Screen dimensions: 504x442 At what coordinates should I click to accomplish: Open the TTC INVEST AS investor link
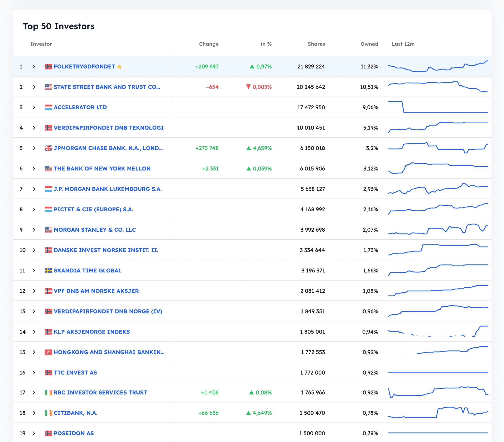pyautogui.click(x=75, y=373)
